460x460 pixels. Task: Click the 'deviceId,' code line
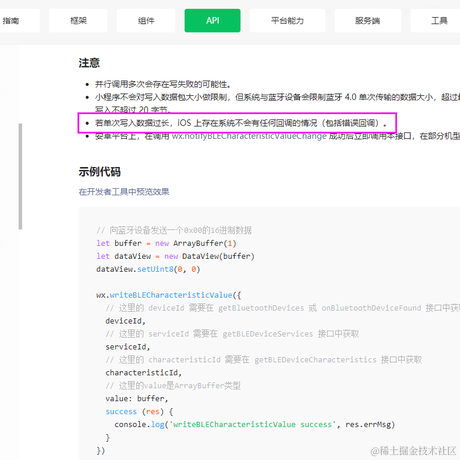[125, 321]
